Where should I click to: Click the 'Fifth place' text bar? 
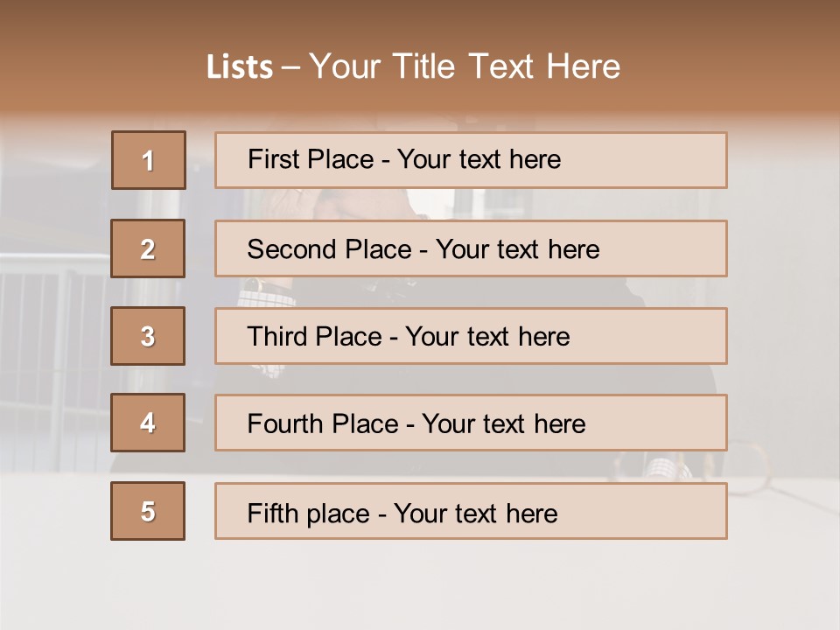(x=471, y=511)
